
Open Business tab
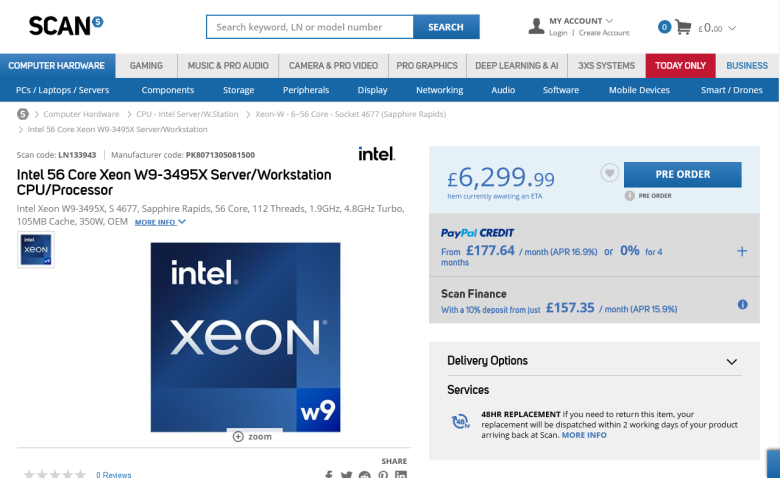[747, 66]
